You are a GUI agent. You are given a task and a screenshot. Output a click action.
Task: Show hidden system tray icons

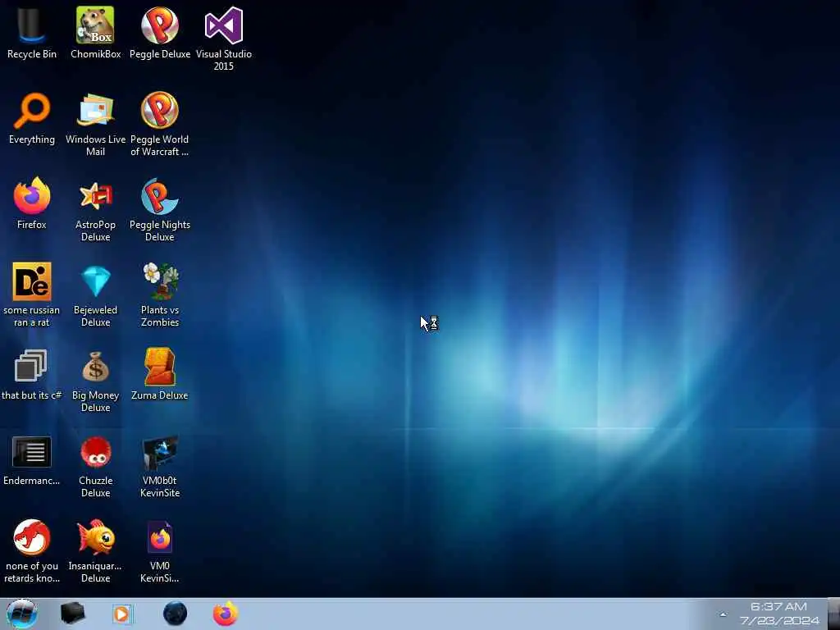[x=723, y=614]
